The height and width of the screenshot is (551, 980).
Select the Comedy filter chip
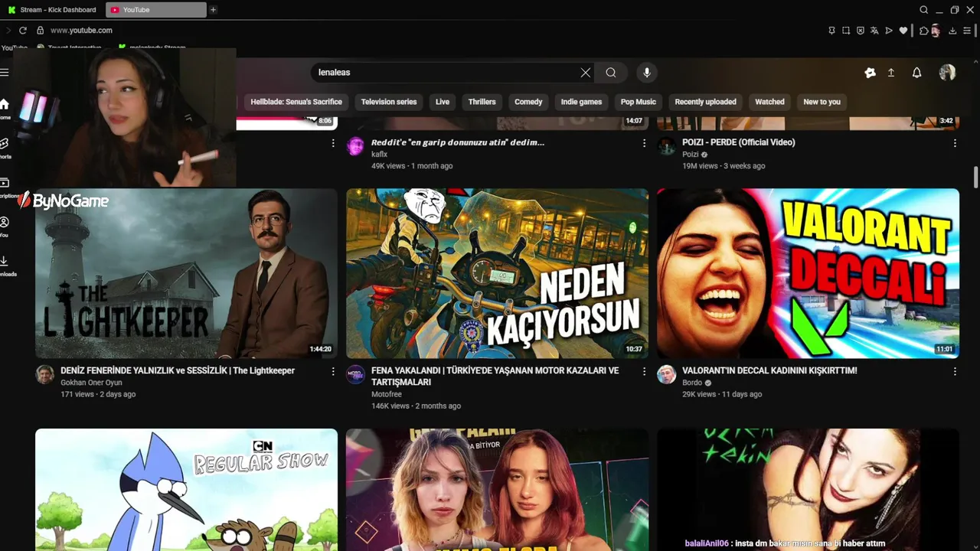[528, 102]
